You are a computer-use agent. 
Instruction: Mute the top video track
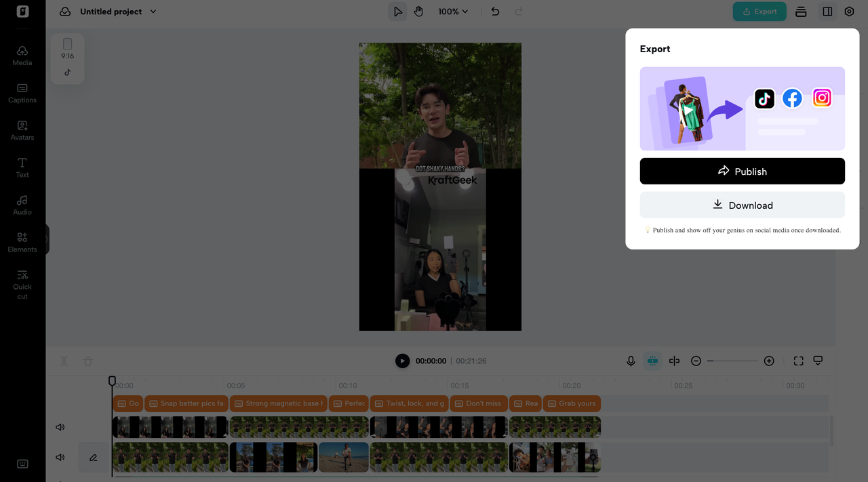[60, 426]
